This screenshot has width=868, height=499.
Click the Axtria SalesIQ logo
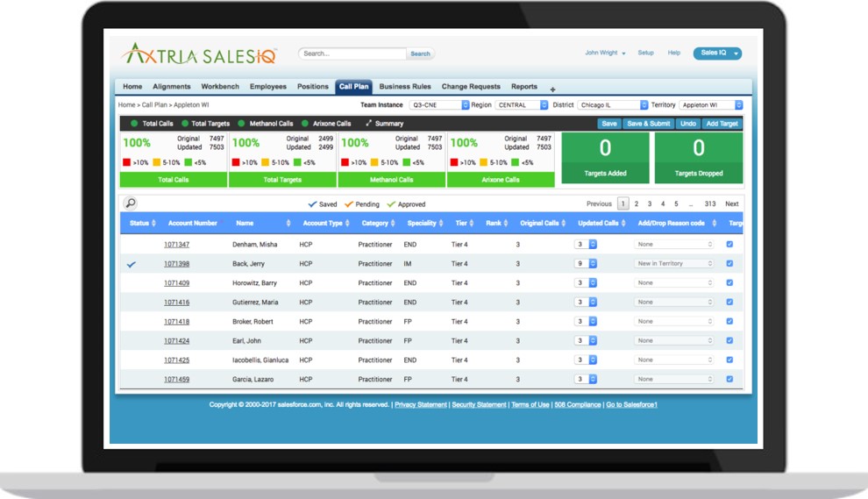[x=200, y=54]
